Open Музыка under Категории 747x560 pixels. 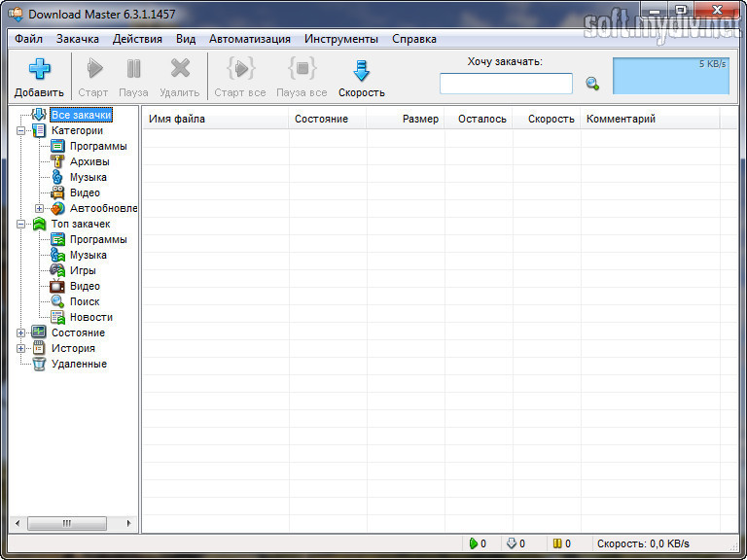pos(89,177)
